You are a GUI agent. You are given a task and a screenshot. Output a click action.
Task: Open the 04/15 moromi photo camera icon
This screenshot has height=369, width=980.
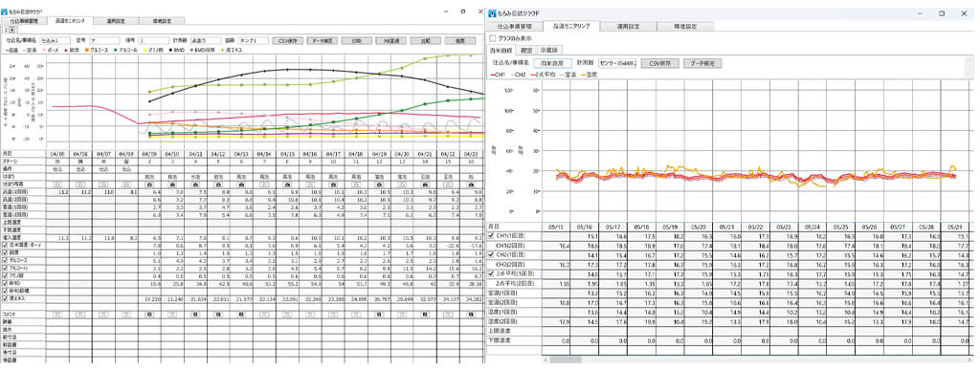(x=287, y=184)
